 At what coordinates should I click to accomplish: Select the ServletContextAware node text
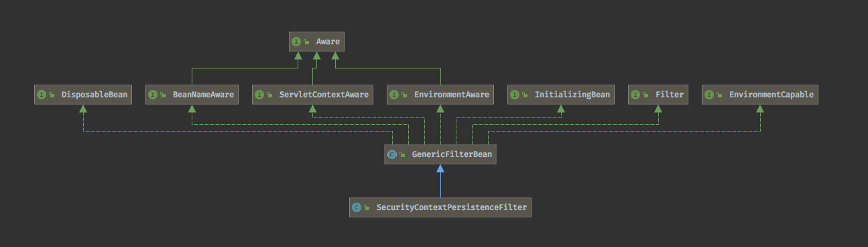tap(324, 95)
